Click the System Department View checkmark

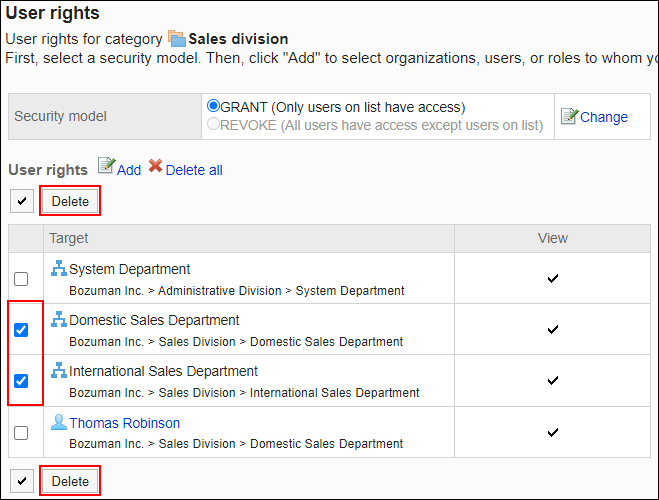coord(553,278)
